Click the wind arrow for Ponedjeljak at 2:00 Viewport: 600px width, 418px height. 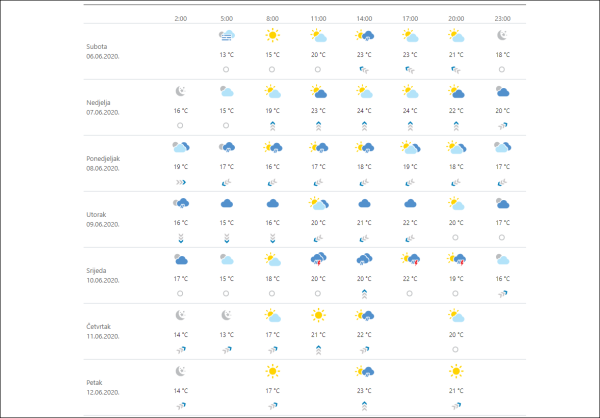tap(180, 183)
